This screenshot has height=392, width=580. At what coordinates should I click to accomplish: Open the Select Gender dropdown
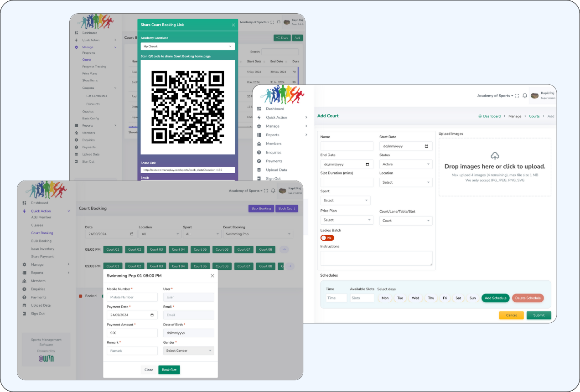pyautogui.click(x=189, y=351)
